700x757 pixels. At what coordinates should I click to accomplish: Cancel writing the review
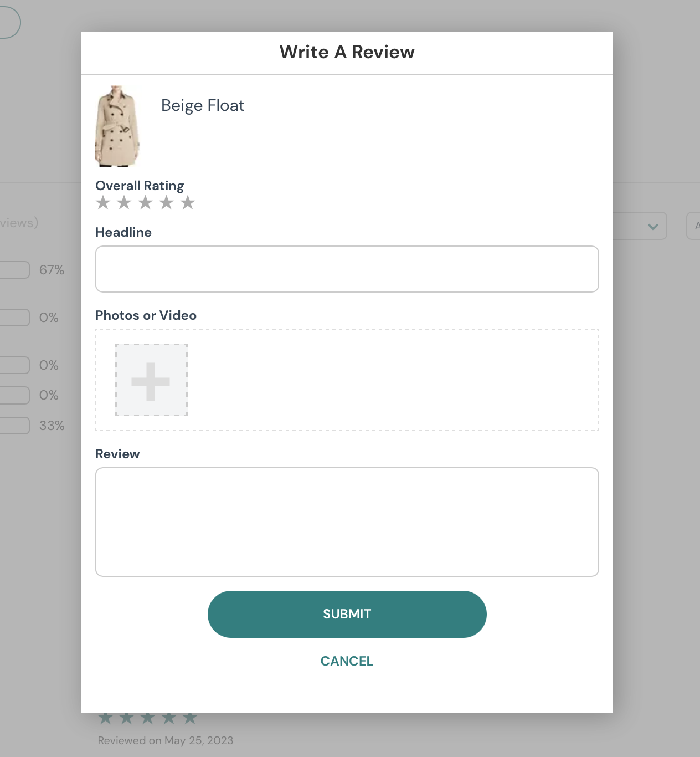347,661
